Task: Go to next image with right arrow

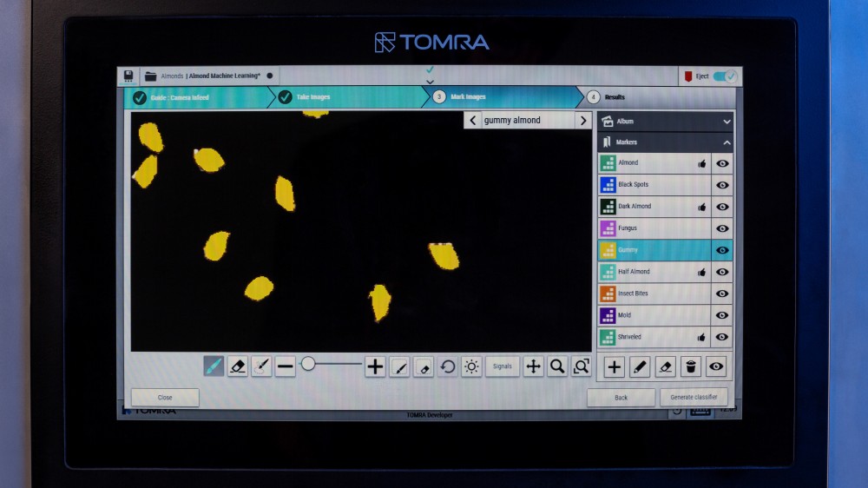Action: (x=583, y=120)
